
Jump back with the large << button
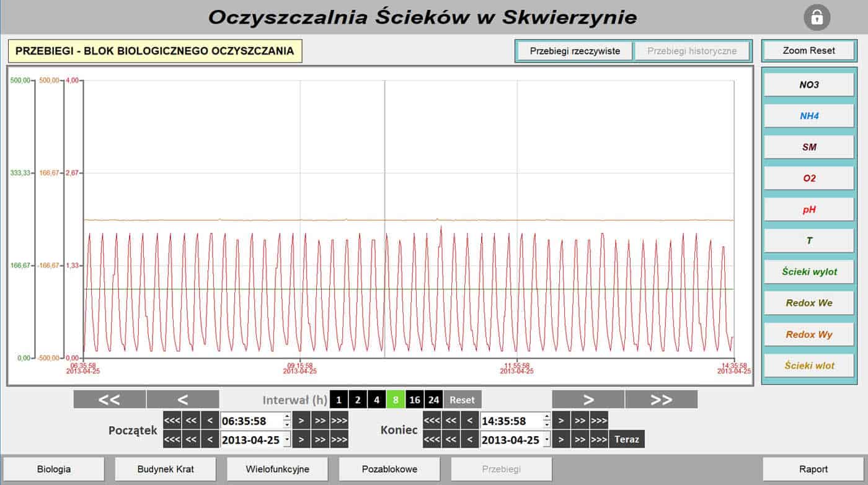[110, 400]
